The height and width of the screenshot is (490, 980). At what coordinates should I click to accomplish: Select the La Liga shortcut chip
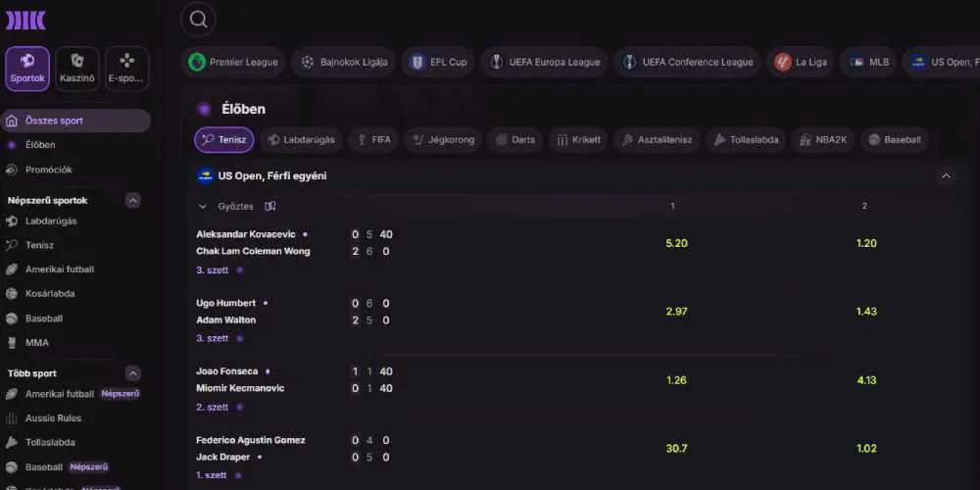[x=800, y=62]
